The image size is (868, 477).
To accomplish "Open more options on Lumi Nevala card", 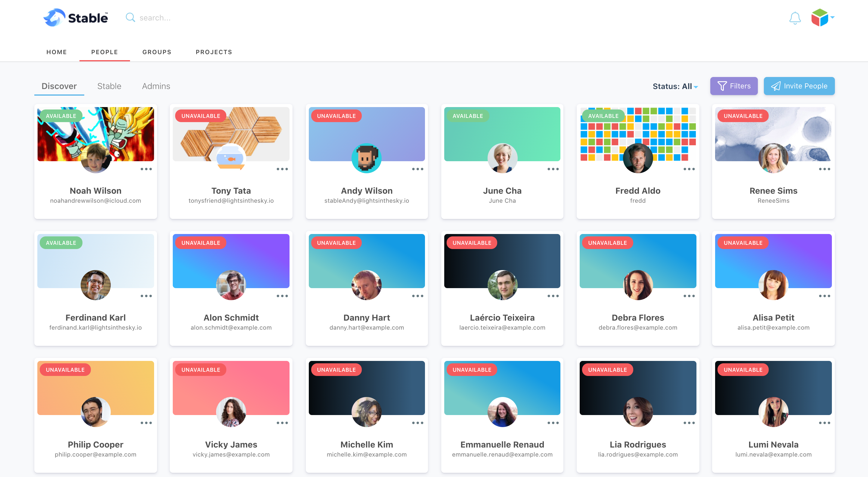I will pos(825,423).
